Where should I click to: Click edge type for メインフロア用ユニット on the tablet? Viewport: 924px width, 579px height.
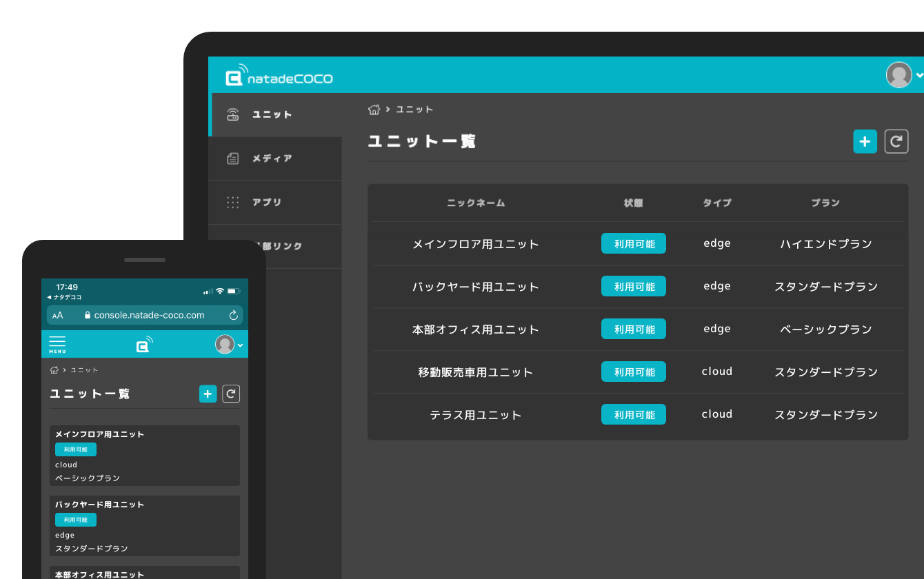(717, 243)
